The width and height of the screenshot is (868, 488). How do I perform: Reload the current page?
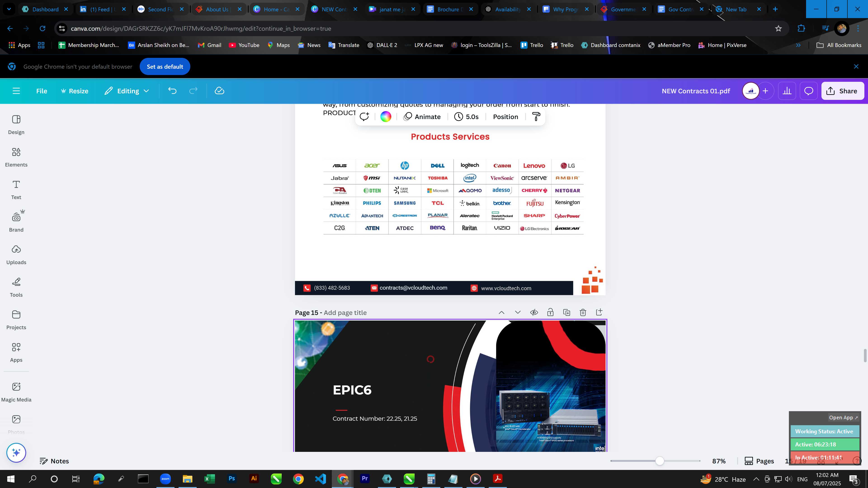point(42,29)
